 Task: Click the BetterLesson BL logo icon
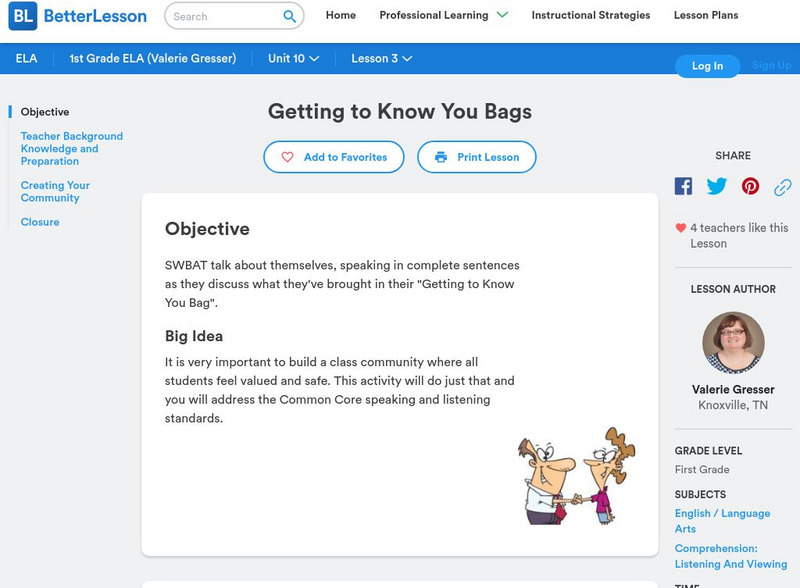point(23,16)
